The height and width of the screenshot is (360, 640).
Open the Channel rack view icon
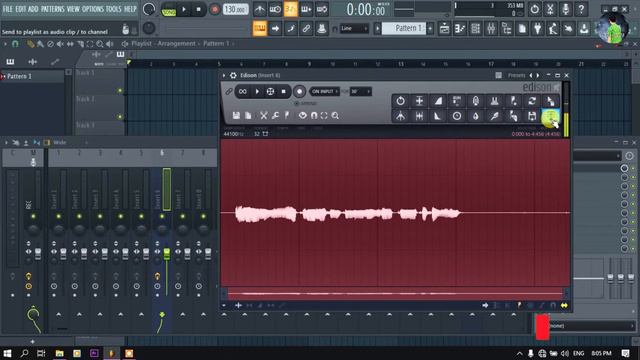pyautogui.click(x=476, y=28)
